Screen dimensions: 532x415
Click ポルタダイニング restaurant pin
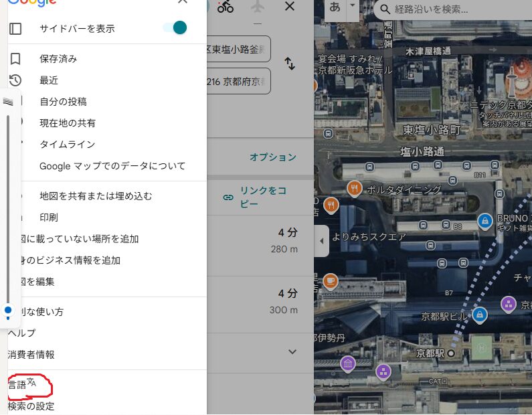354,188
